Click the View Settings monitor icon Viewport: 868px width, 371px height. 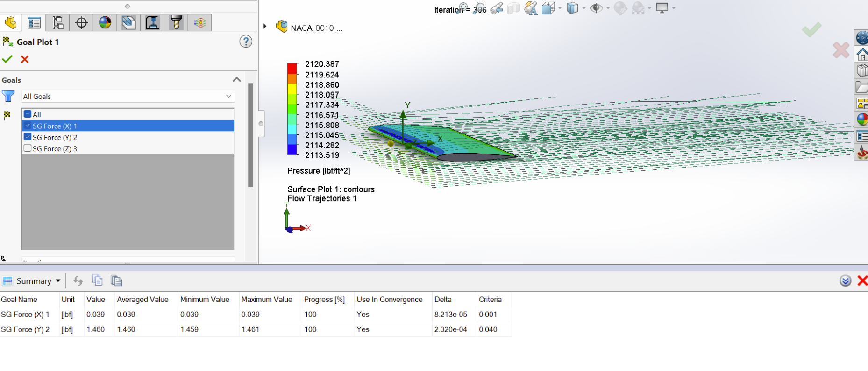(662, 8)
